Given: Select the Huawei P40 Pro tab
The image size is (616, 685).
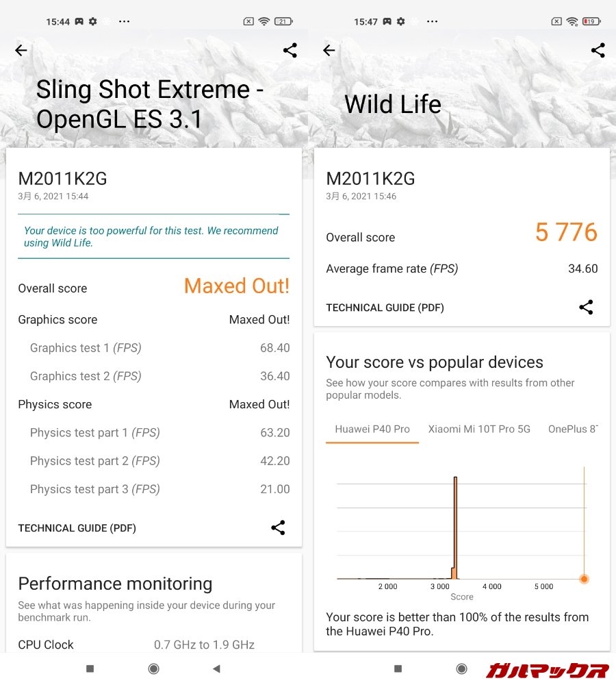Looking at the screenshot, I should 372,429.
